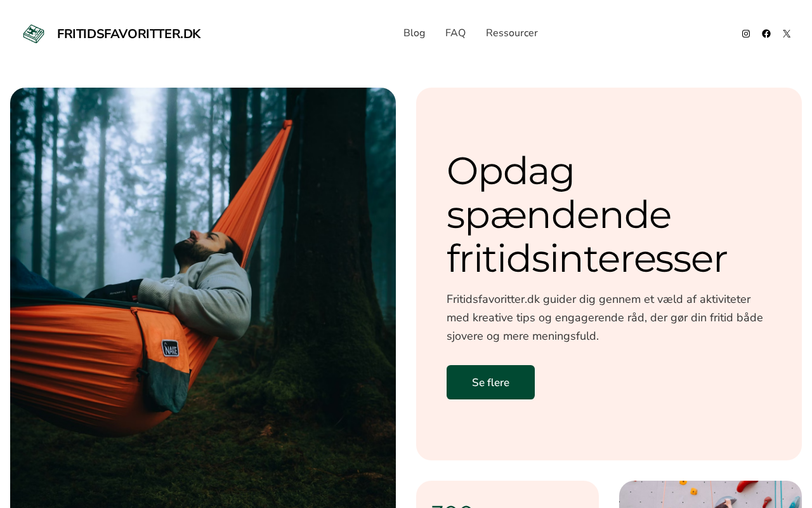812x508 pixels.
Task: Click the Se flere button
Action: pos(490,382)
